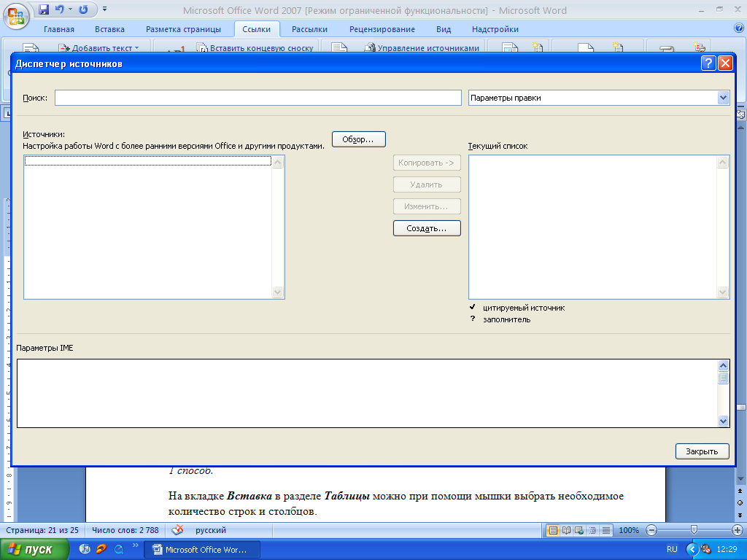
Task: Click the next page browse button
Action: [x=740, y=516]
